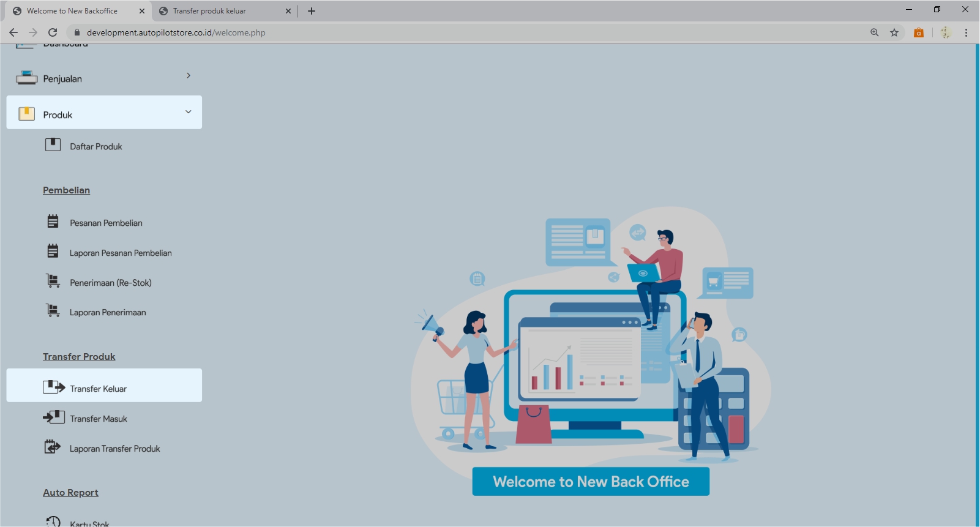
Task: Click the Produk box icon
Action: point(26,114)
